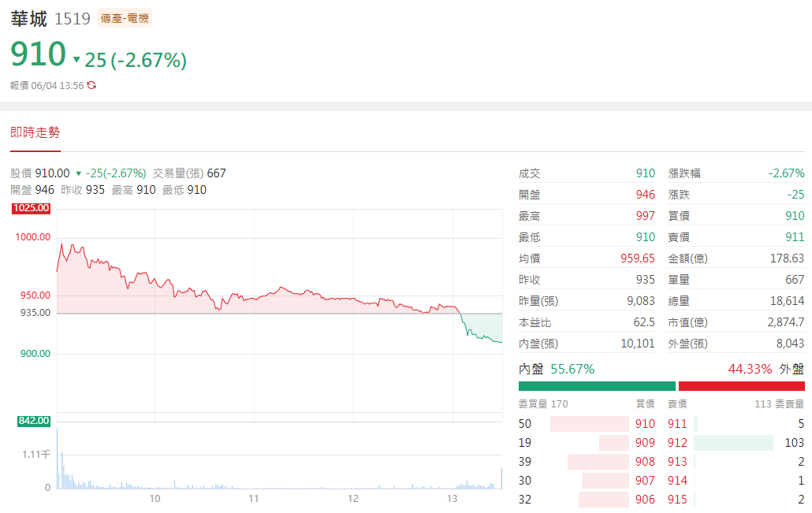812x513 pixels.
Task: Click the 1025.00 upper limit price label
Action: click(31, 208)
